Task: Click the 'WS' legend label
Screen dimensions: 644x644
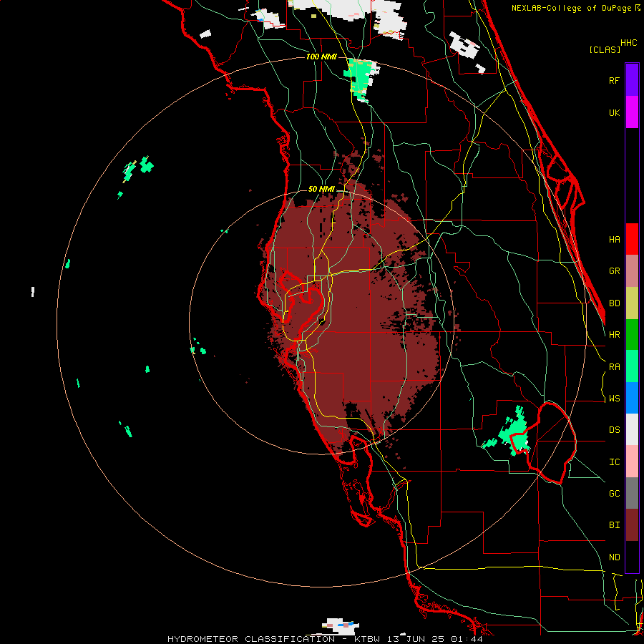Action: [x=614, y=399]
